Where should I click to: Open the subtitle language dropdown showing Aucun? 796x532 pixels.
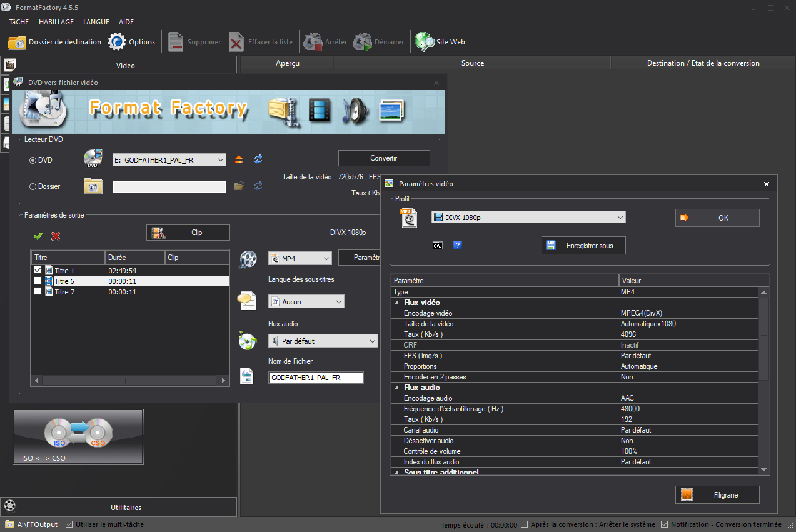[x=306, y=301]
